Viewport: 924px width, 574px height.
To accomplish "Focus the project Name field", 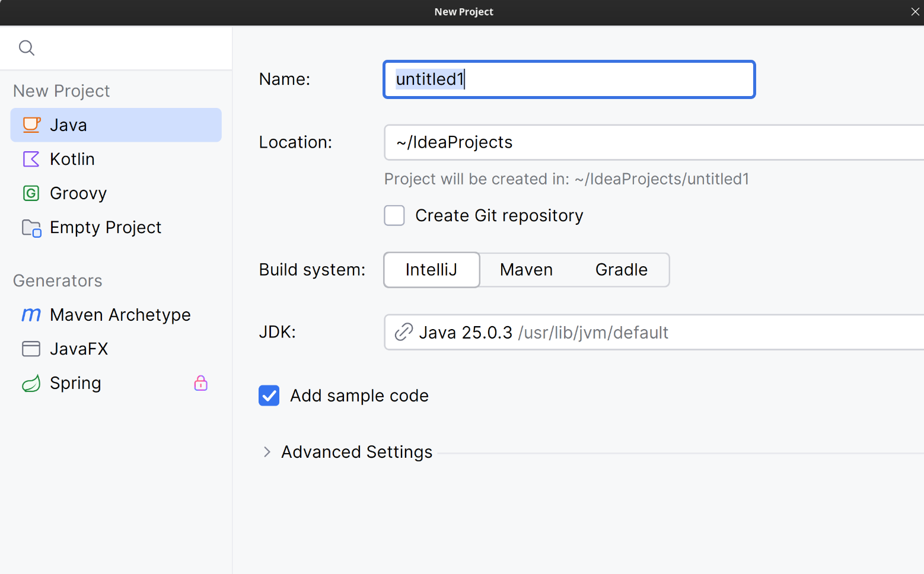I will [x=569, y=79].
